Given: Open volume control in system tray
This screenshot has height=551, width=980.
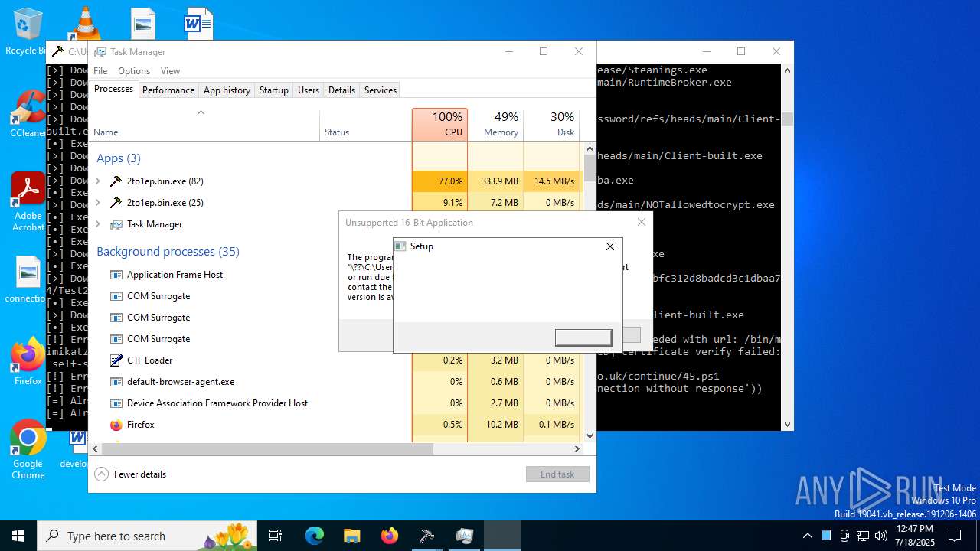Looking at the screenshot, I should click(x=880, y=536).
